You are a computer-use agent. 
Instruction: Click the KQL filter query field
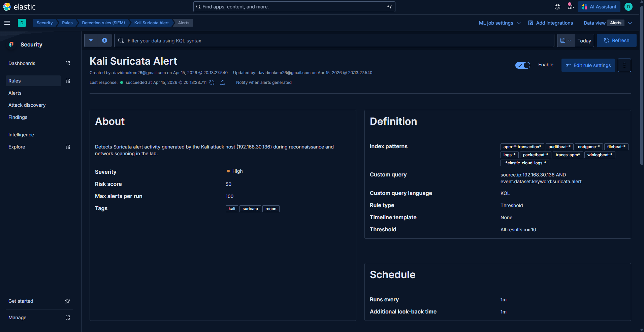click(334, 40)
